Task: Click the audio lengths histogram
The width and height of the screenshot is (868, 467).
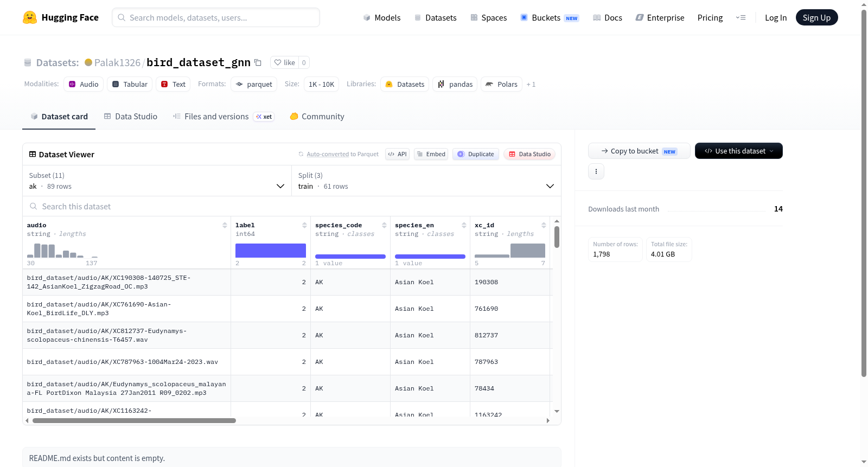Action: coord(62,251)
